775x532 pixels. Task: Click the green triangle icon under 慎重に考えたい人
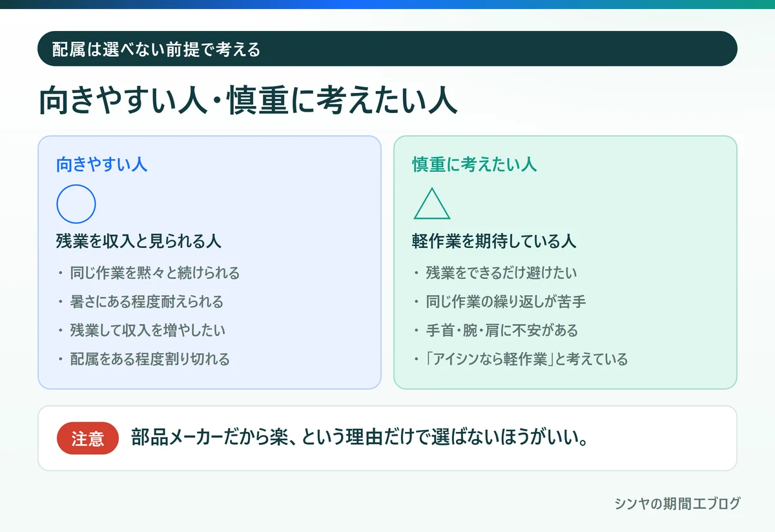coord(432,203)
